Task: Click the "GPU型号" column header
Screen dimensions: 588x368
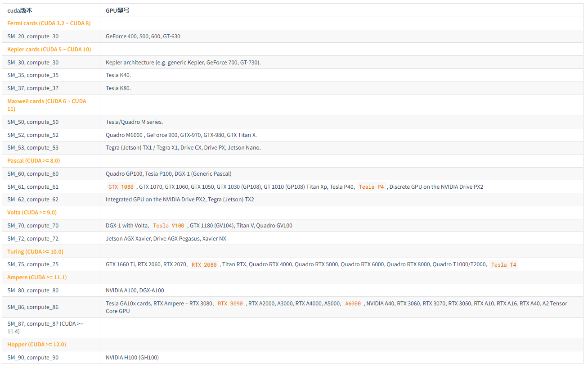Action: 341,10
